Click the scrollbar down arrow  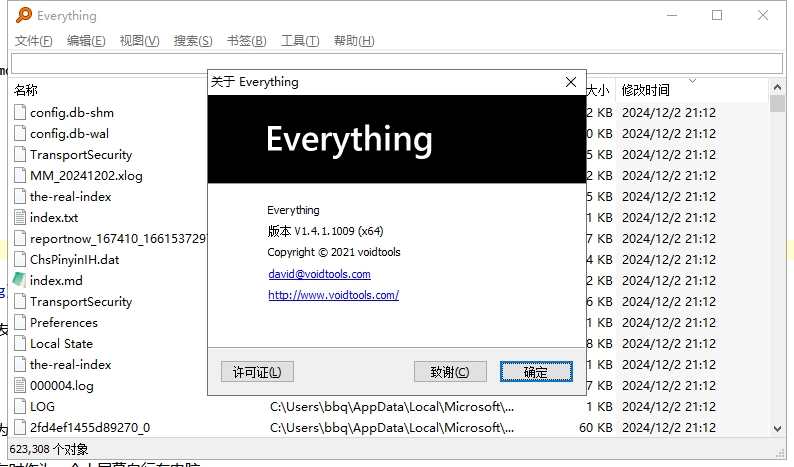tap(777, 429)
